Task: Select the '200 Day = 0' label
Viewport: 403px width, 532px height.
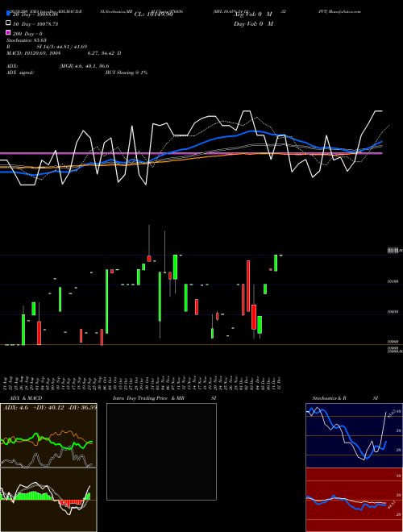Action: (28, 34)
